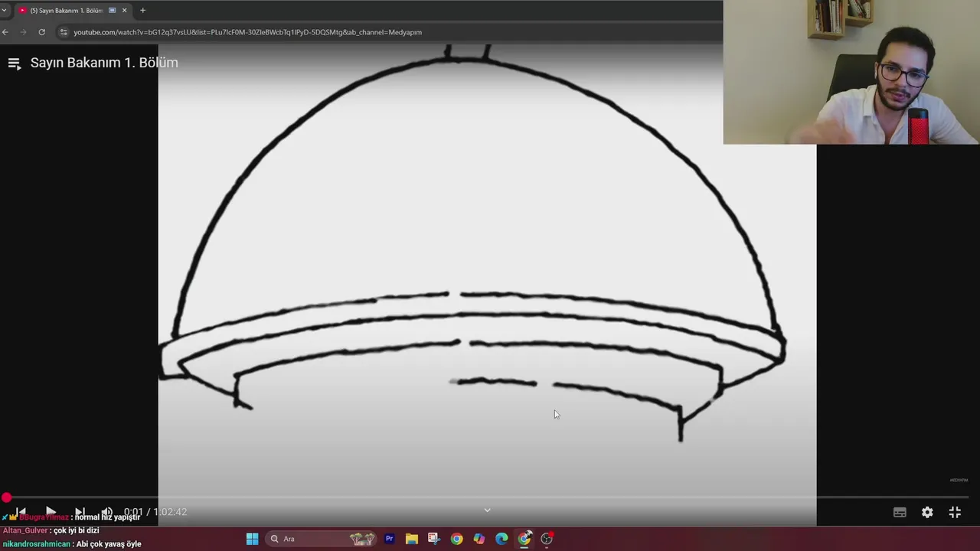Click the red progress bar scrubber

pyautogui.click(x=6, y=497)
